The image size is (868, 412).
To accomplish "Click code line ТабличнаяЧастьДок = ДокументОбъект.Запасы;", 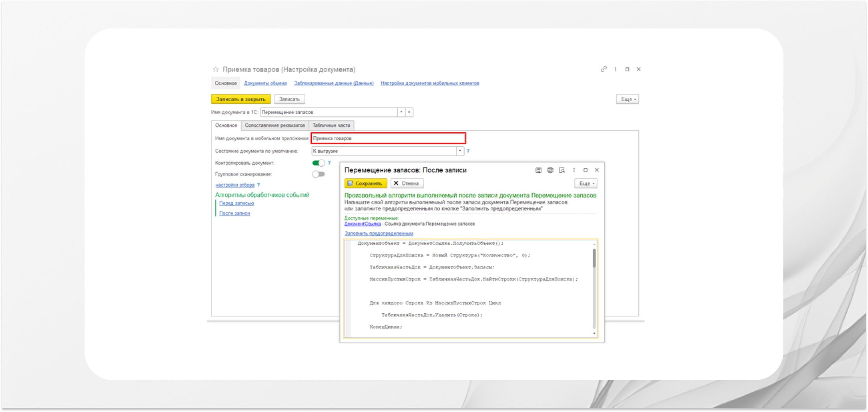I will point(432,267).
